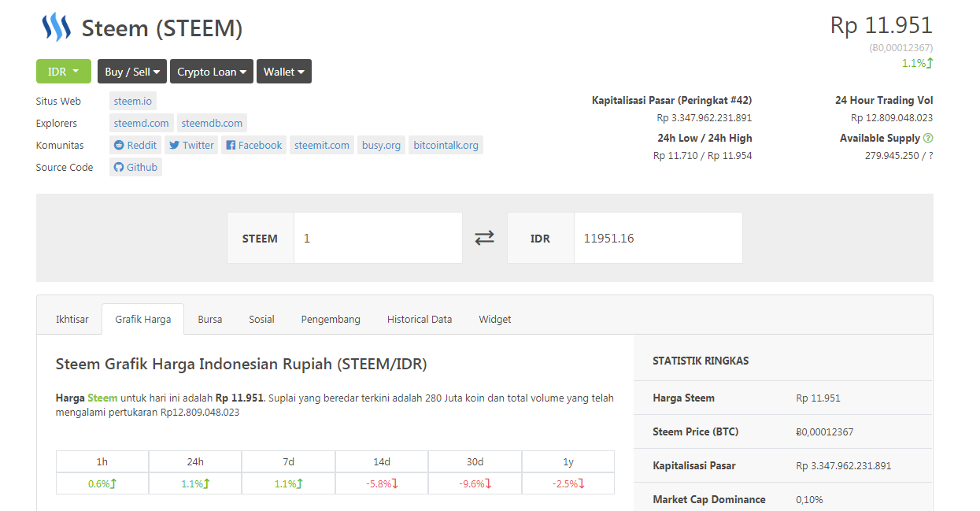Click the Steem logo icon
980x511 pixels.
57,28
